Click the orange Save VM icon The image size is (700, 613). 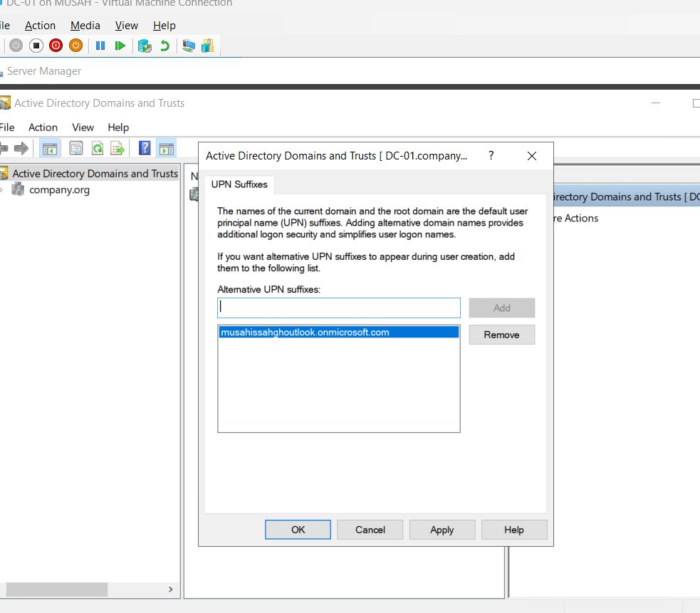pos(76,46)
